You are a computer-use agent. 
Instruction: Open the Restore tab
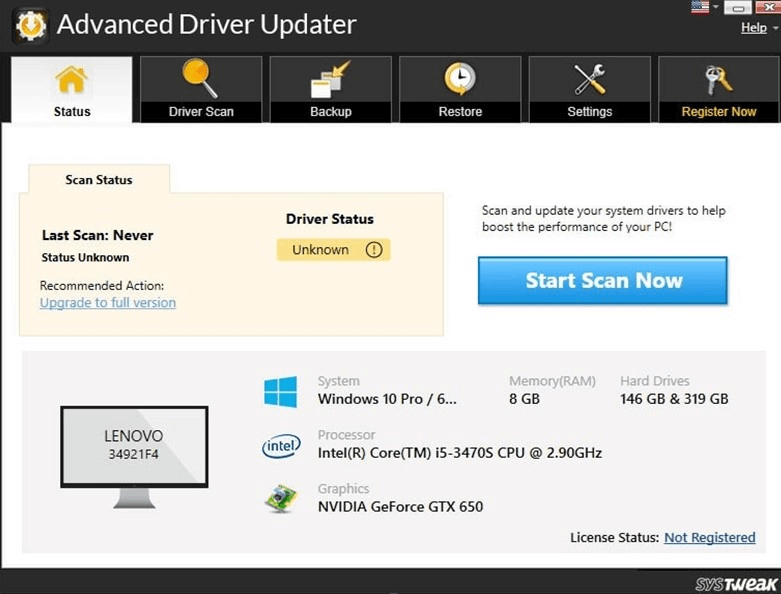460,90
